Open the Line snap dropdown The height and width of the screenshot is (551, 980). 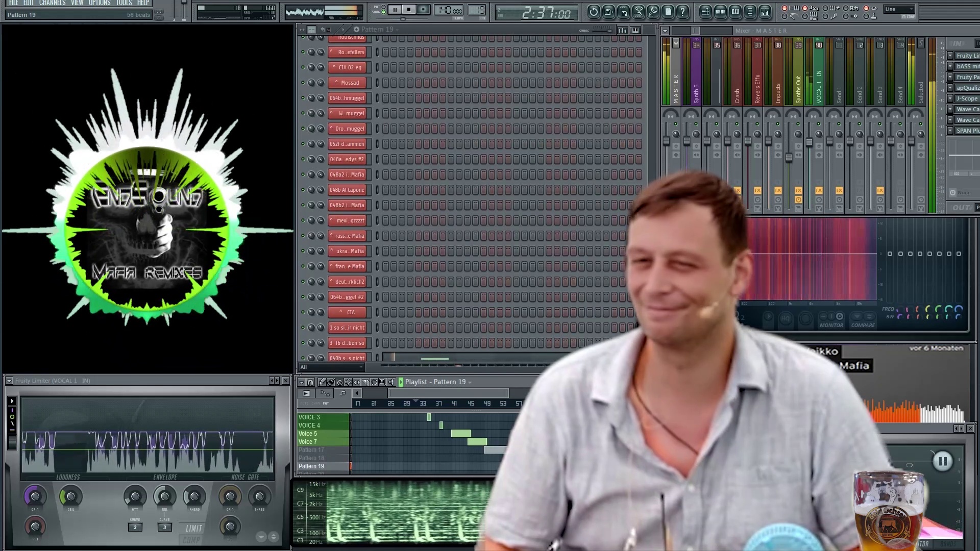click(x=899, y=9)
